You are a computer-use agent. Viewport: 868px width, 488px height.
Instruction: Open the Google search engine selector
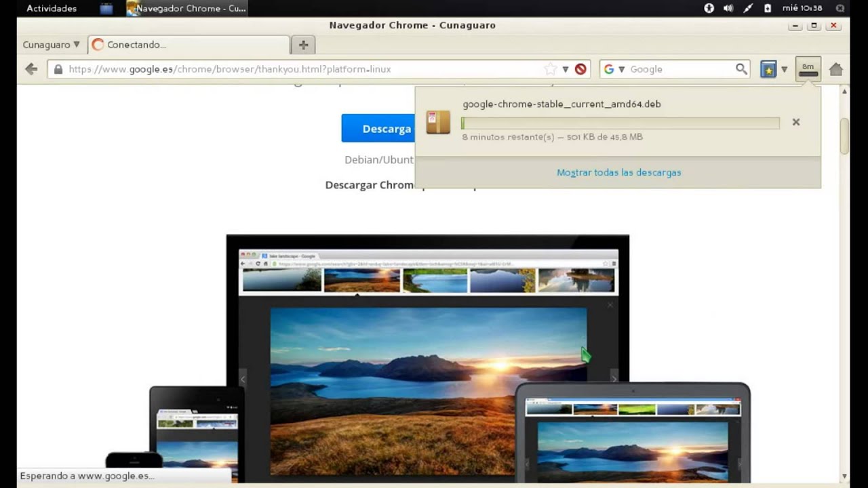(614, 69)
